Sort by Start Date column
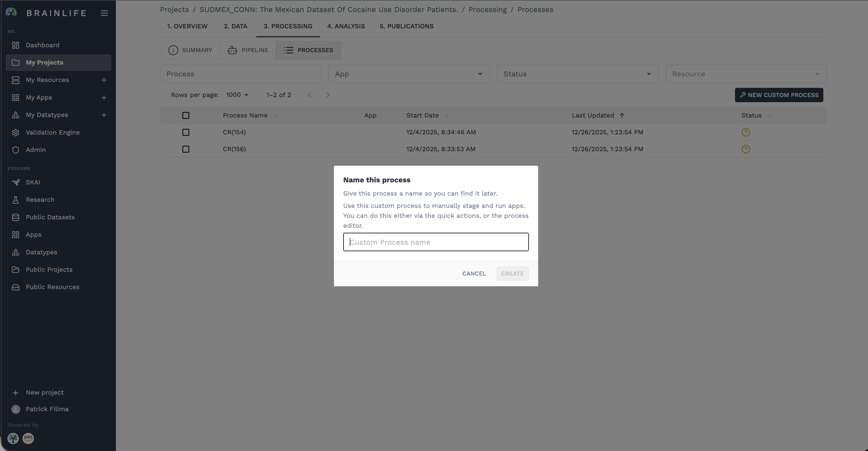Viewport: 868px width, 451px height. coord(428,116)
